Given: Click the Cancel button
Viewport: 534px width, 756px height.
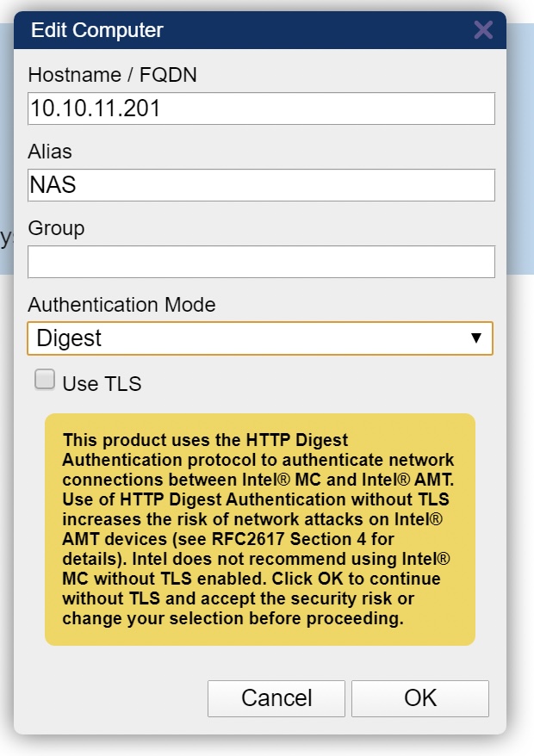Looking at the screenshot, I should (276, 698).
